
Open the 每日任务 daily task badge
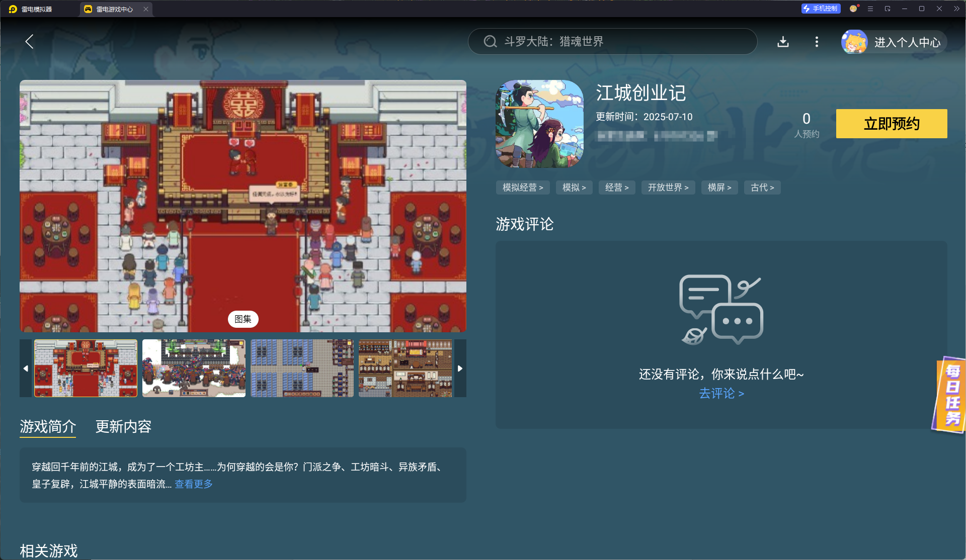click(950, 395)
